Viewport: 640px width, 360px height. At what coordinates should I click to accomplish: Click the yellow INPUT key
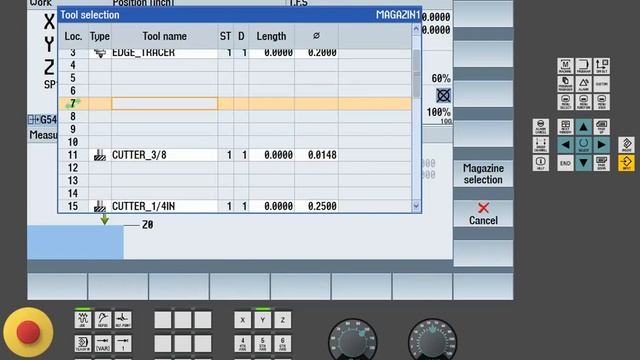(627, 163)
